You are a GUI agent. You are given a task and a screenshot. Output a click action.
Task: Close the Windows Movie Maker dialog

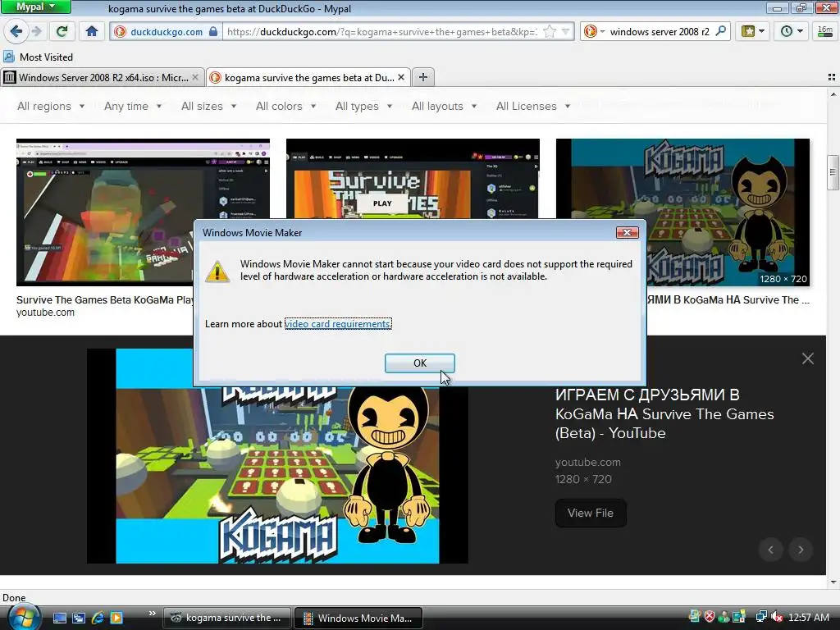627,232
